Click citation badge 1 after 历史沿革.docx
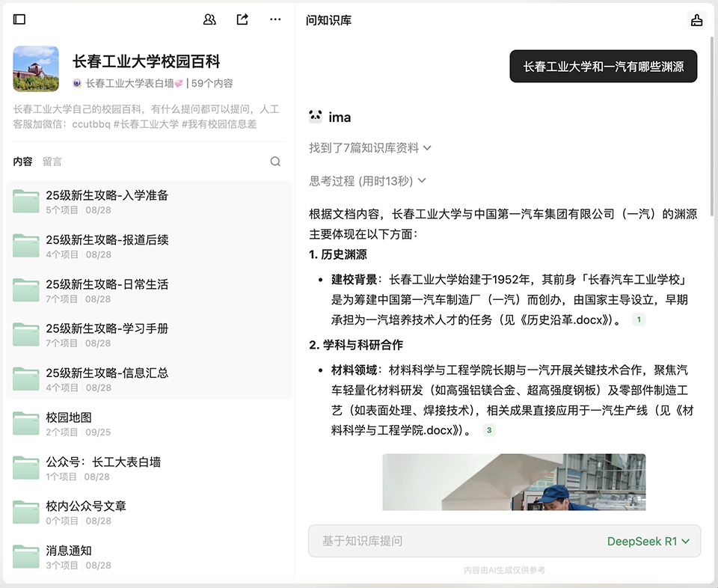The image size is (718, 588). point(639,320)
